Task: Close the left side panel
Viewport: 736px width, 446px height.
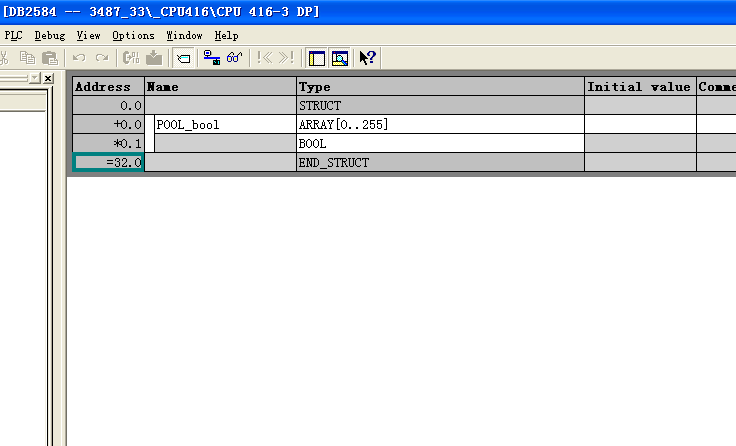Action: tap(48, 78)
